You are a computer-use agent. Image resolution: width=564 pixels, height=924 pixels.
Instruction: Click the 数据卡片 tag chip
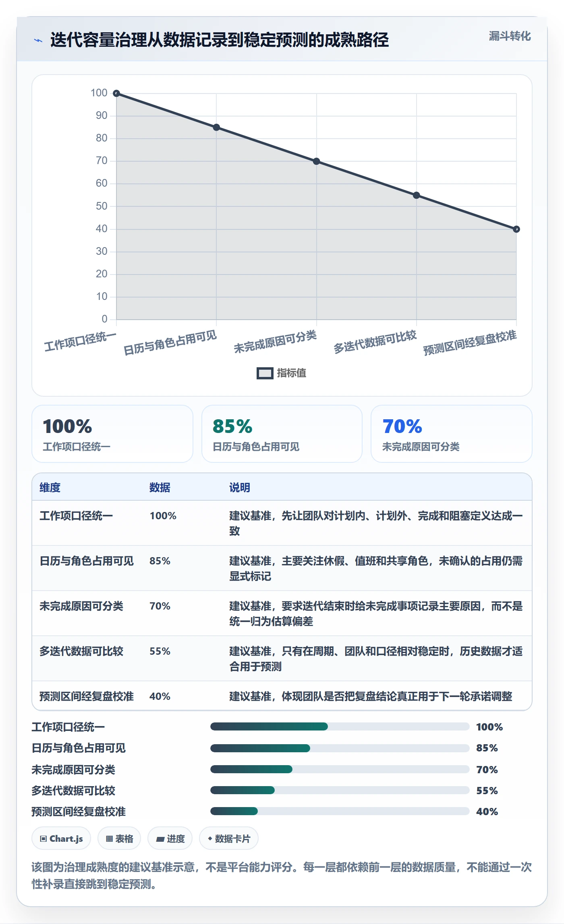point(229,839)
